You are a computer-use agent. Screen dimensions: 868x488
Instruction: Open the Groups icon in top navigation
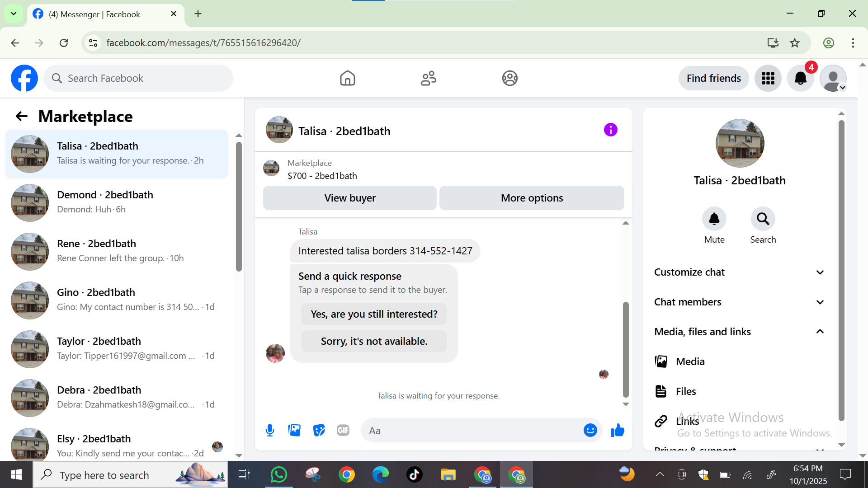coord(509,78)
